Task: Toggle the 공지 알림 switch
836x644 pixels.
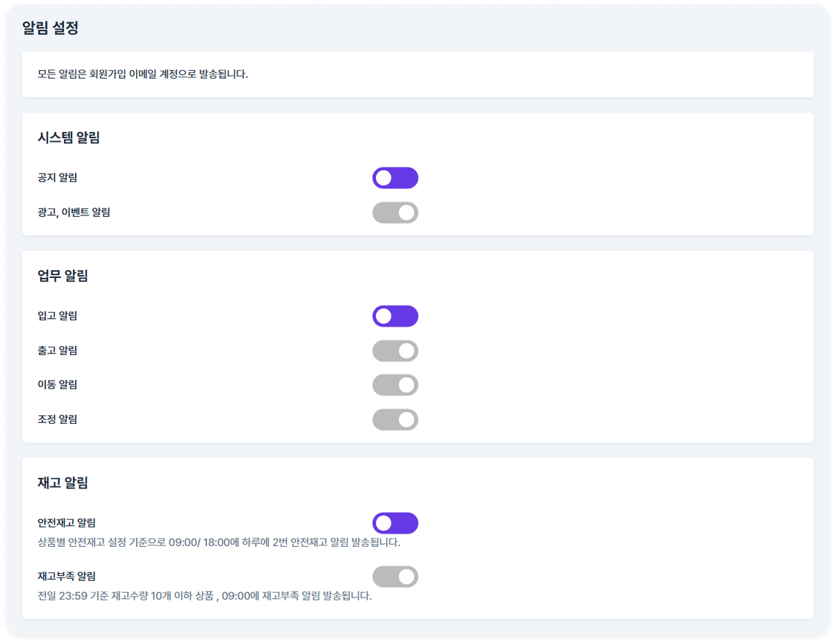Action: coord(395,178)
